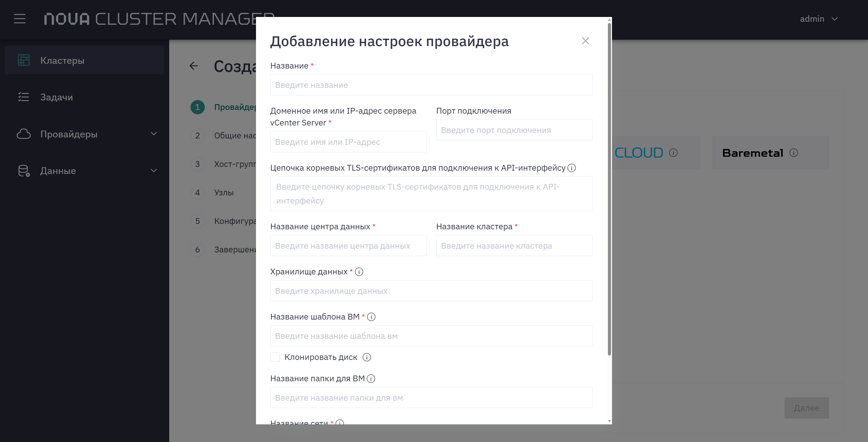Click the dialog vertical scrollbar thumb

[609, 189]
